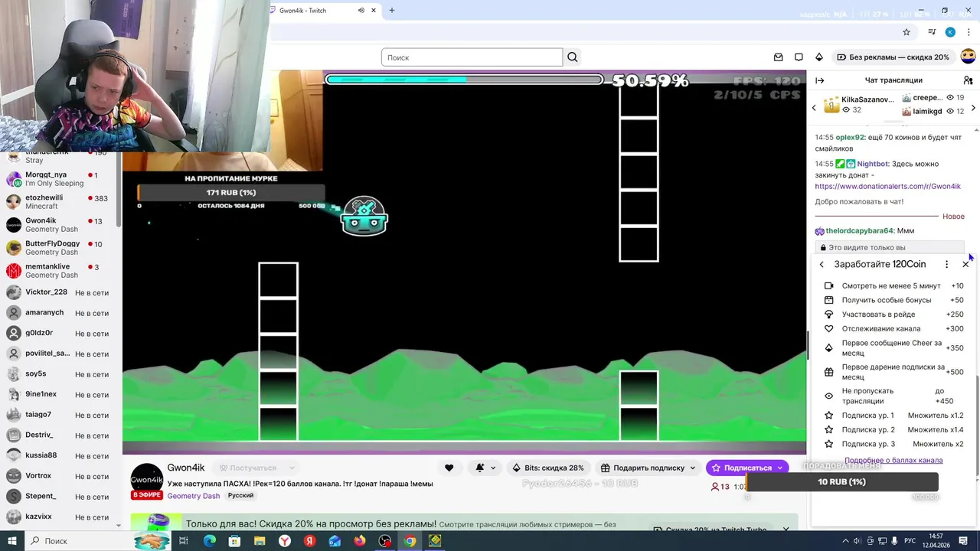Open ButterFlyDoggy channel in sidebar
The width and height of the screenshot is (980, 551).
coord(60,248)
